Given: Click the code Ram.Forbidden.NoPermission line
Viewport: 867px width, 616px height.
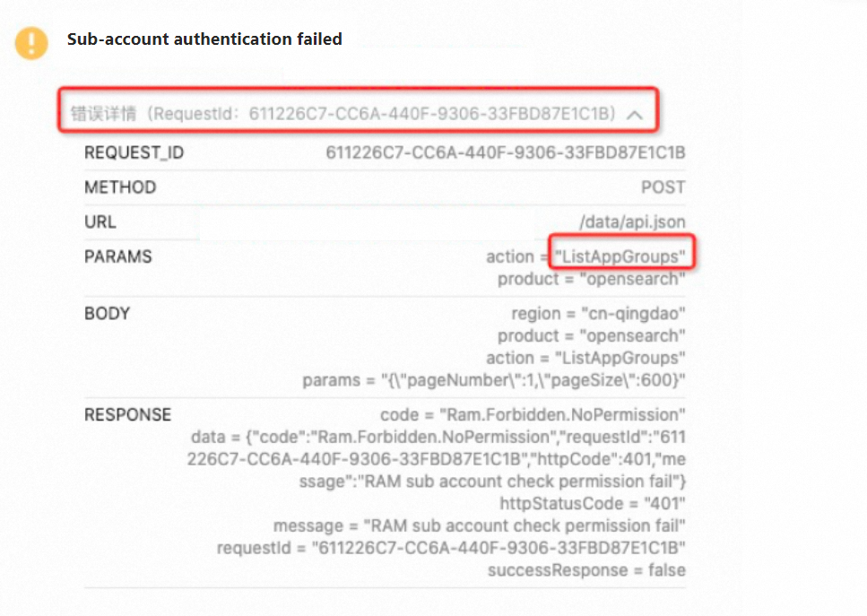Looking at the screenshot, I should click(533, 415).
